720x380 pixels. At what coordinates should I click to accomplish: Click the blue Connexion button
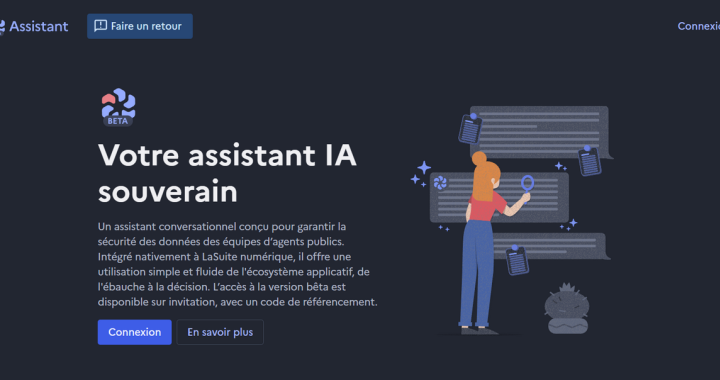pos(135,332)
